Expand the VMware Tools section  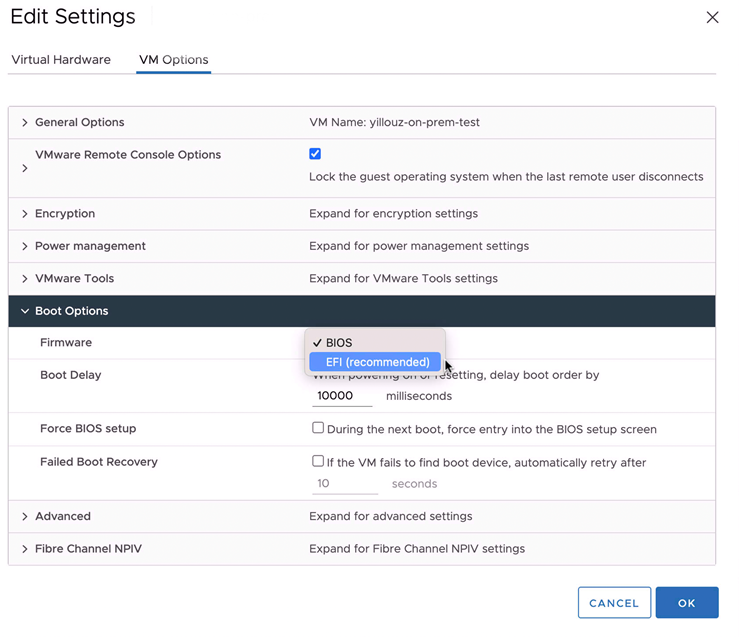coord(25,279)
